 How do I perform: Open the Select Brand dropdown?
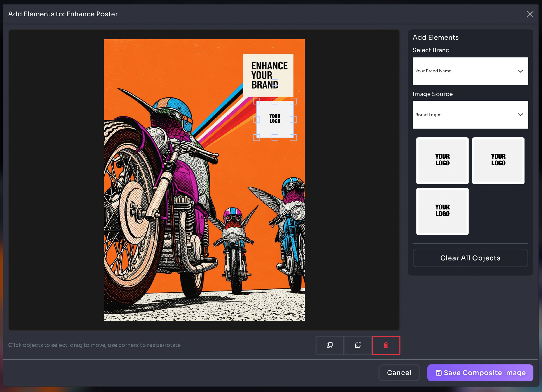pyautogui.click(x=470, y=71)
